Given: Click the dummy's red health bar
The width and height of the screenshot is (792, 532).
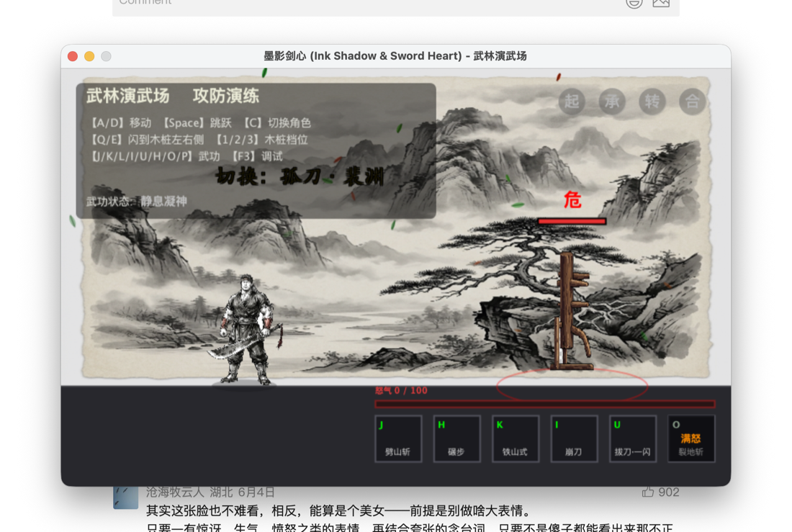Looking at the screenshot, I should [572, 221].
